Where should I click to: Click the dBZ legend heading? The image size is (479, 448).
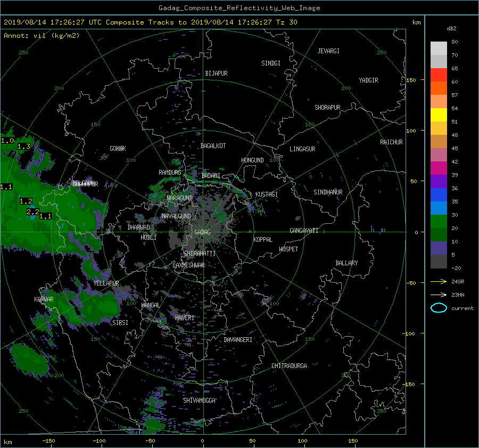[451, 28]
